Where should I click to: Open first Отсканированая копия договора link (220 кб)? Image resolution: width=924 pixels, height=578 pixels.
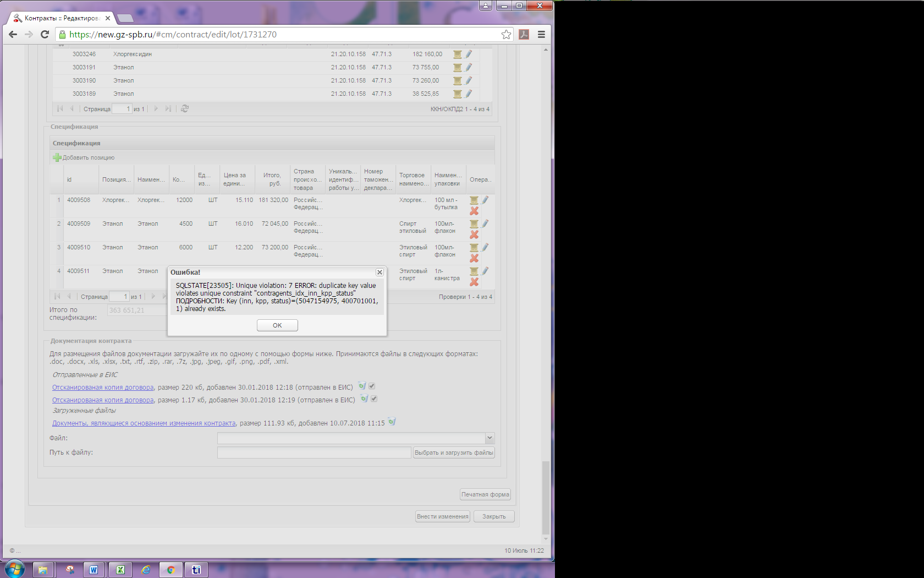click(103, 388)
